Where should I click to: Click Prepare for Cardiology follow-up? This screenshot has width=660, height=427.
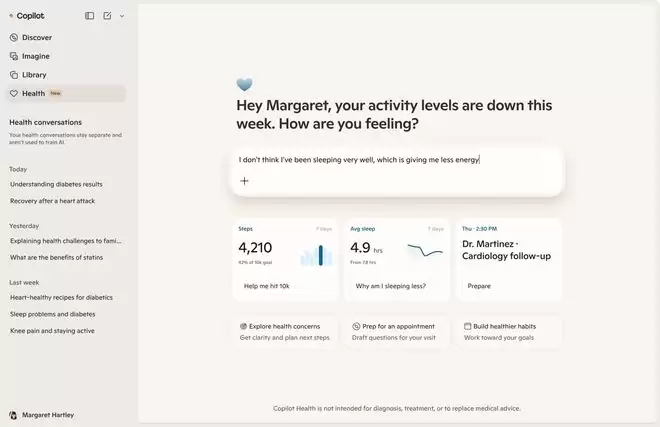tap(479, 286)
